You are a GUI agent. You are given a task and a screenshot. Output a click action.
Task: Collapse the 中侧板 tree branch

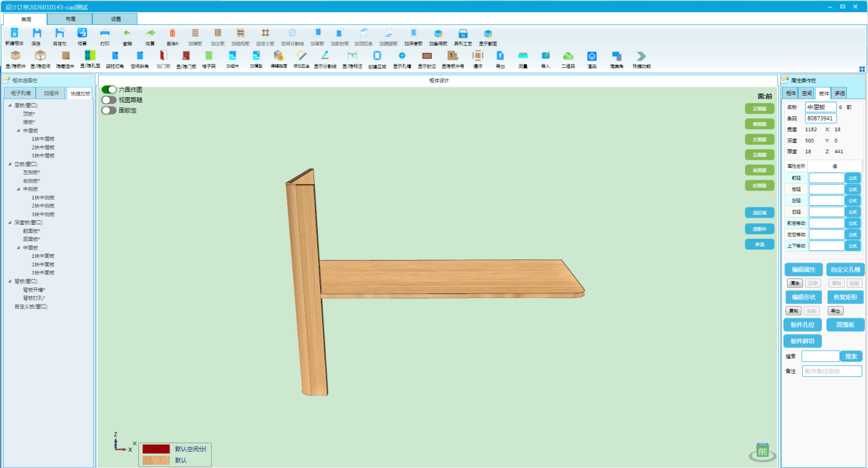tap(18, 189)
